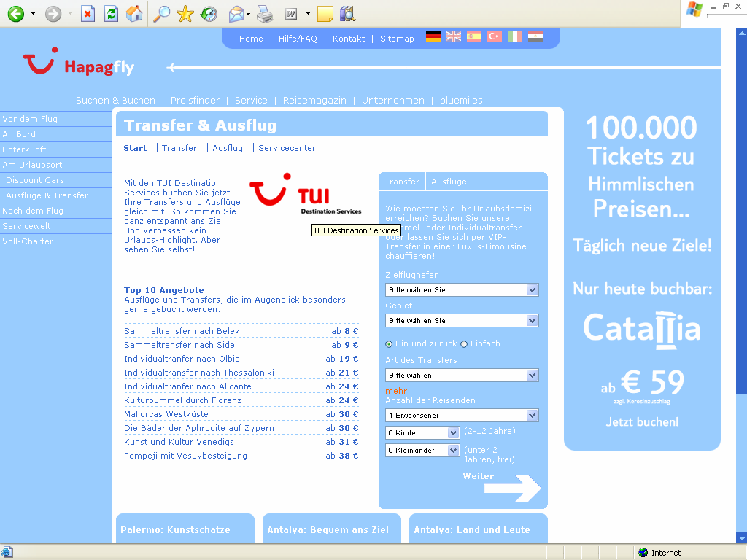Switch language with Italian flag
Image resolution: width=747 pixels, height=560 pixels.
click(515, 36)
